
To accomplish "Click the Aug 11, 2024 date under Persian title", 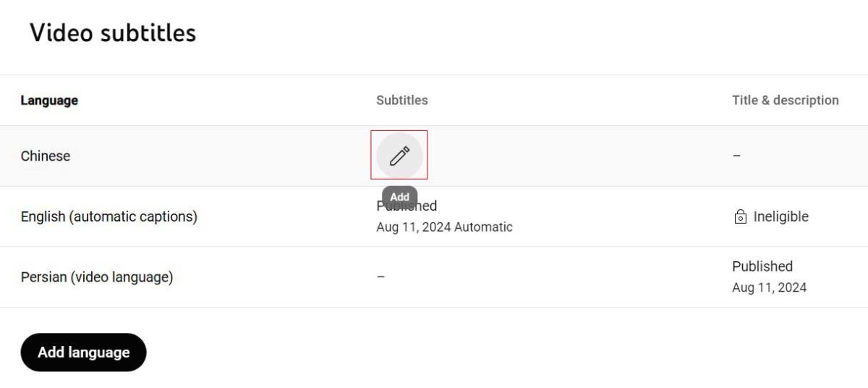I will pos(769,287).
